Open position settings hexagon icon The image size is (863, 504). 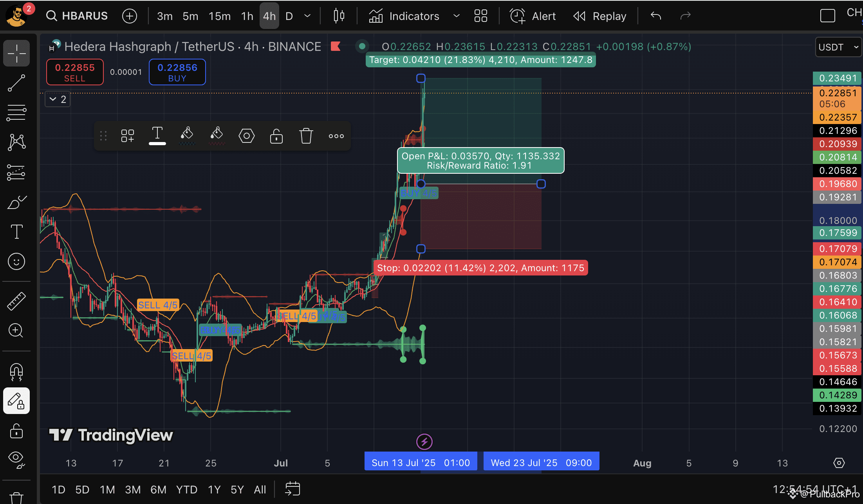[x=247, y=136]
